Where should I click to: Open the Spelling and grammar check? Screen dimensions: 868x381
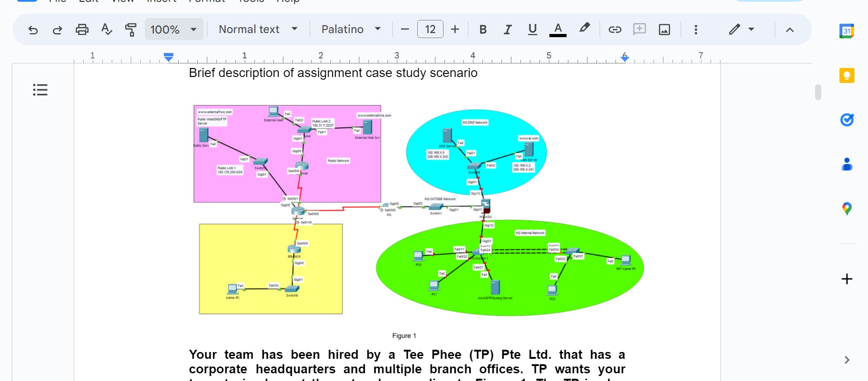pyautogui.click(x=106, y=30)
